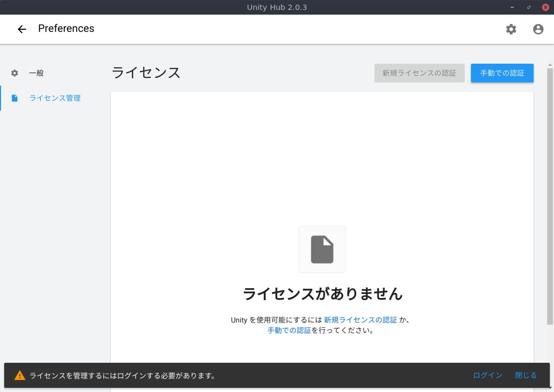The image size is (554, 392).
Task: Click the 新規ライセンスの認証 button
Action: coord(419,73)
